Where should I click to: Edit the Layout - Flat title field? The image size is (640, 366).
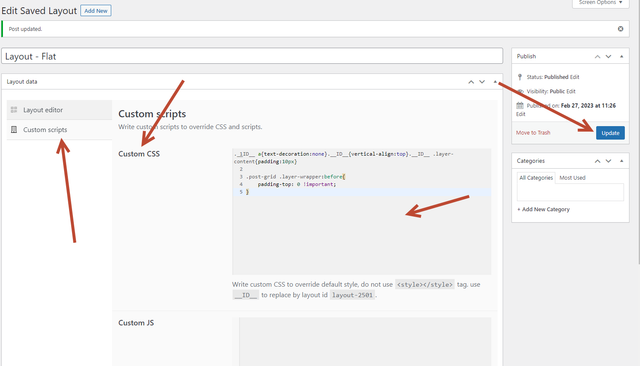252,56
